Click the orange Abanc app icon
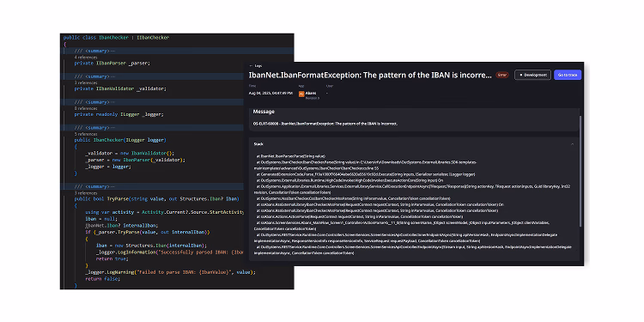The height and width of the screenshot is (322, 644). (301, 94)
